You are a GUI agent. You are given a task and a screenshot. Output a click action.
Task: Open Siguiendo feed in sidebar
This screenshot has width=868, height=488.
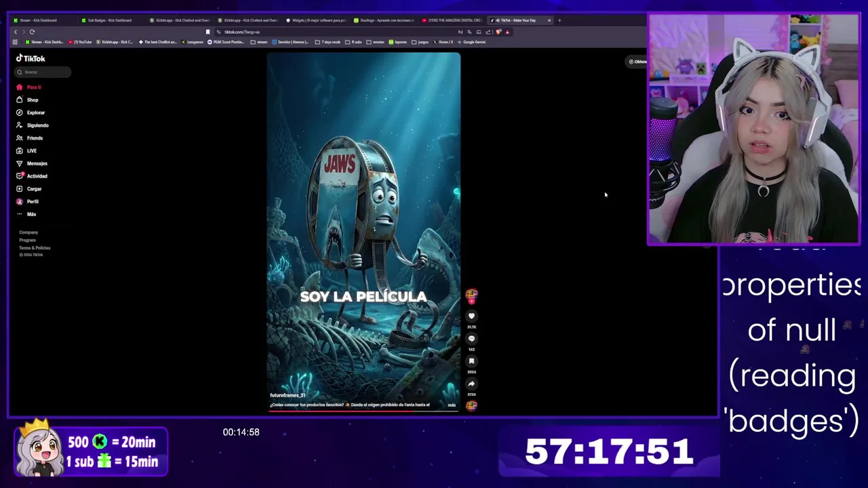point(33,125)
